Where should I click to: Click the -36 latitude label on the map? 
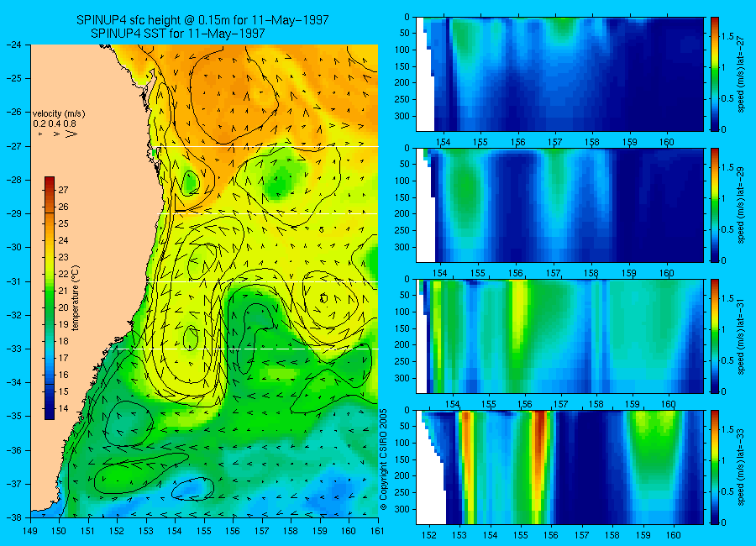tap(14, 450)
